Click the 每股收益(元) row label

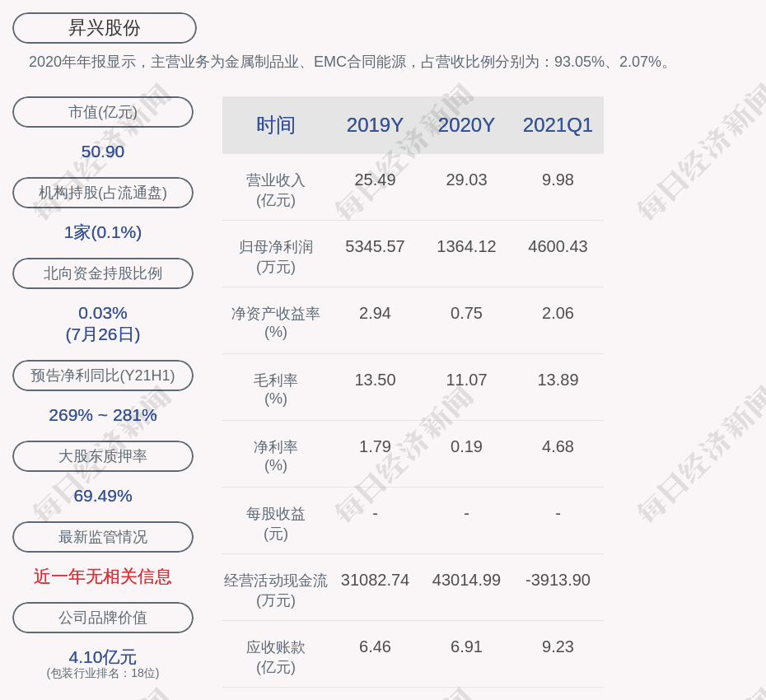[x=276, y=524]
